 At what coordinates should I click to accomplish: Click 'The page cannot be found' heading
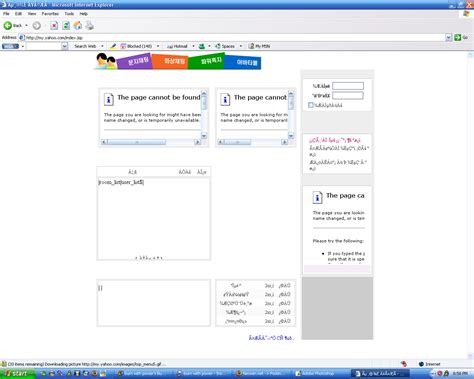(x=159, y=97)
